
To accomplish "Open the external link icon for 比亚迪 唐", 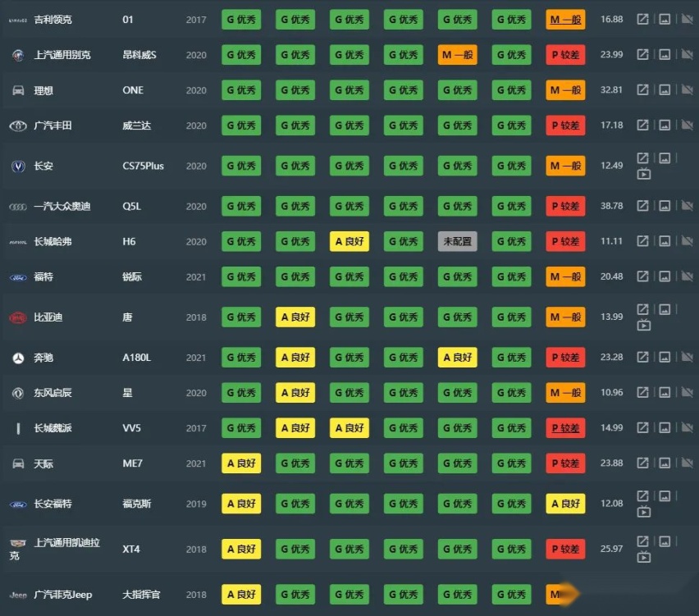I will [642, 309].
